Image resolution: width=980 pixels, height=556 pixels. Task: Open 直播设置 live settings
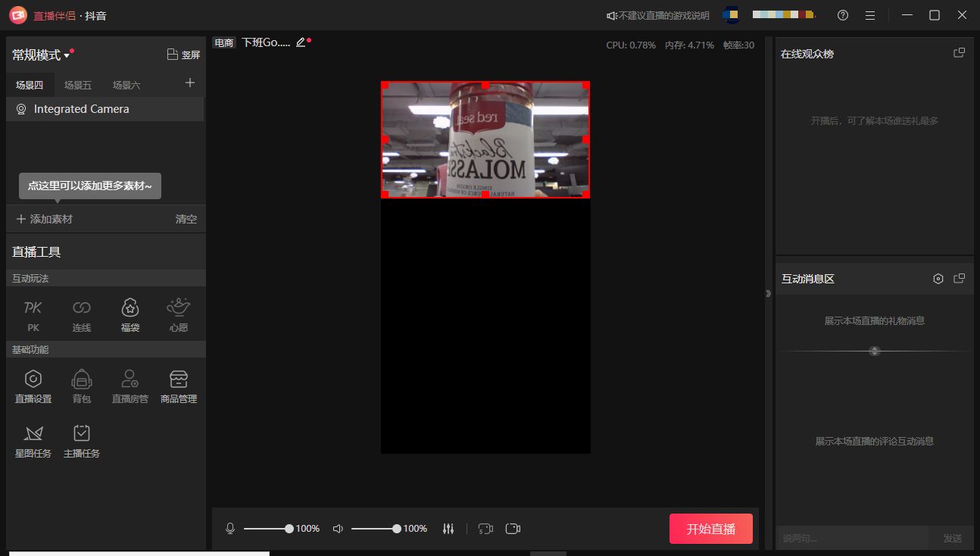[x=33, y=386]
